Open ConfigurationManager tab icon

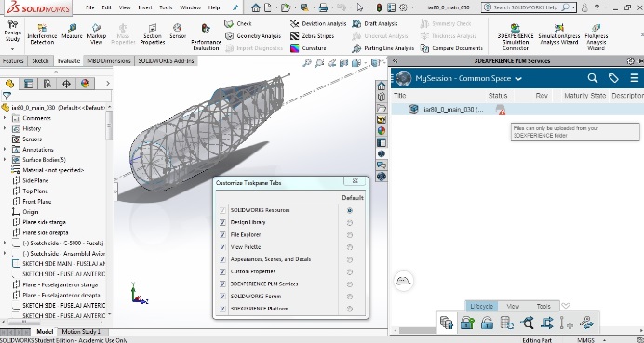click(x=47, y=84)
